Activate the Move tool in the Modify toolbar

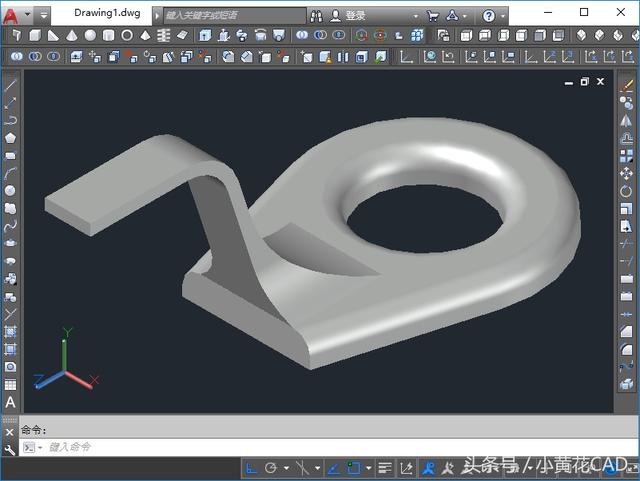tap(627, 173)
